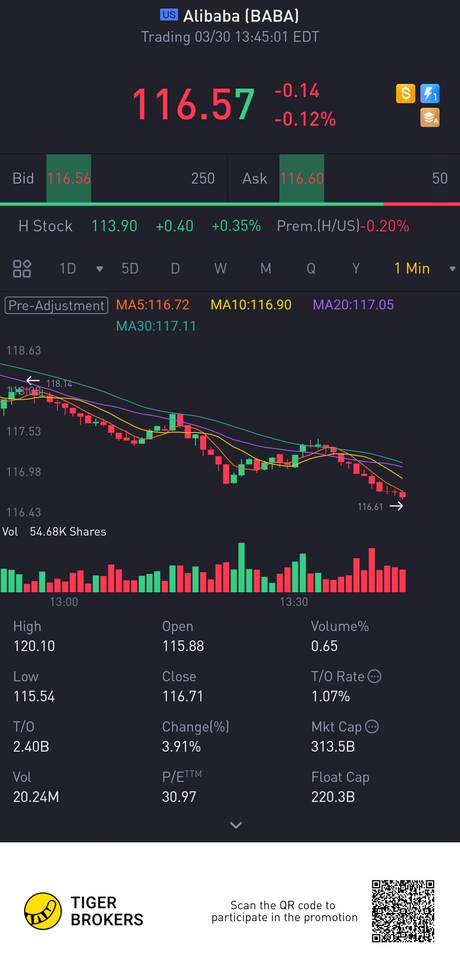Tap the promotion QR code
This screenshot has height=980, width=460.
click(403, 911)
